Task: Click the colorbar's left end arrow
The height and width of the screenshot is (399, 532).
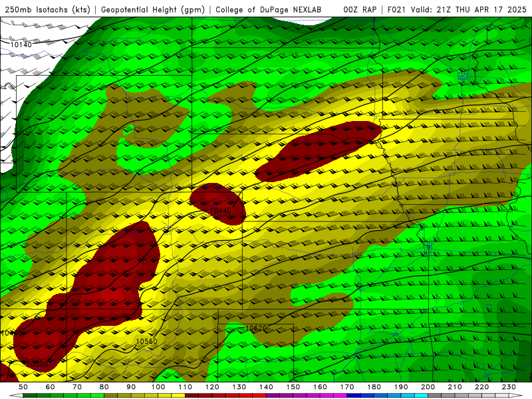Action: 16,395
